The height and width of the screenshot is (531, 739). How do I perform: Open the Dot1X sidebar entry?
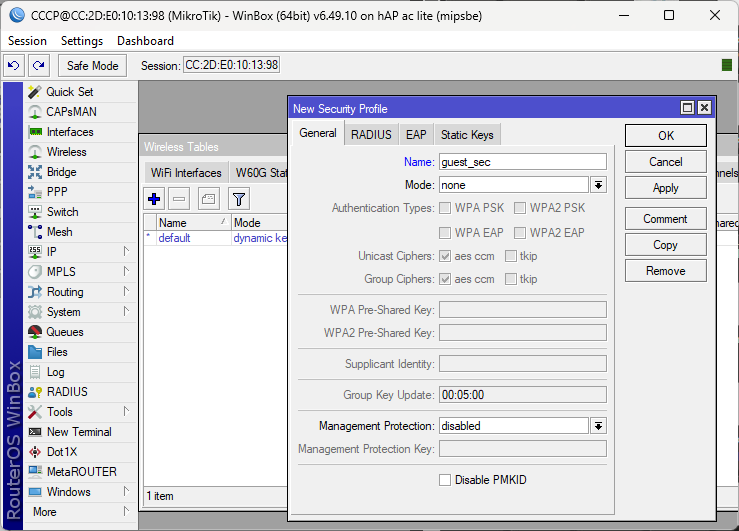81,452
